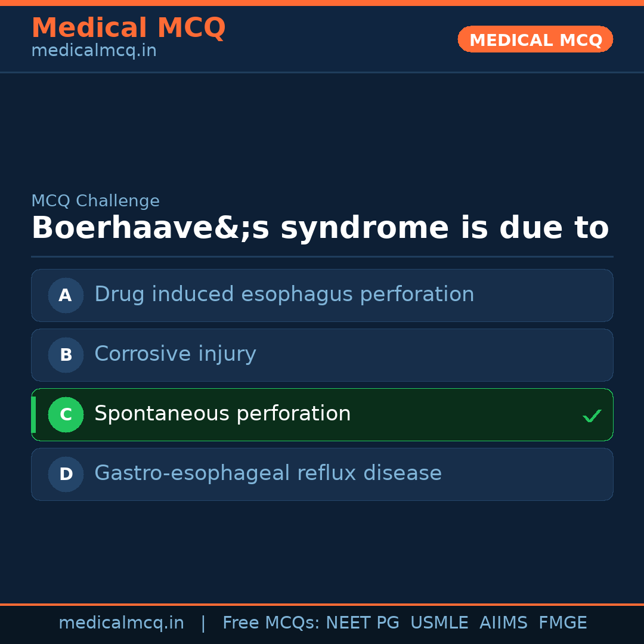Select the letter D circle badge
The width and height of the screenshot is (644, 644).
coord(66,474)
